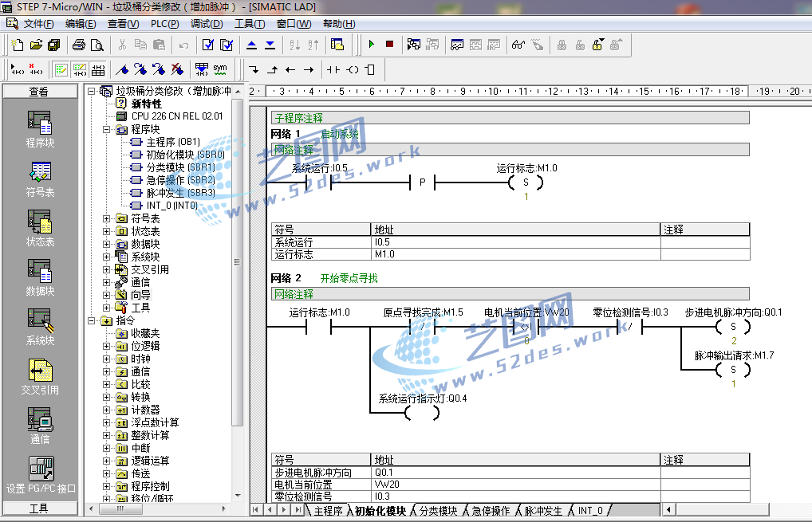
Task: Open the 调试(D) menu
Action: (207, 24)
